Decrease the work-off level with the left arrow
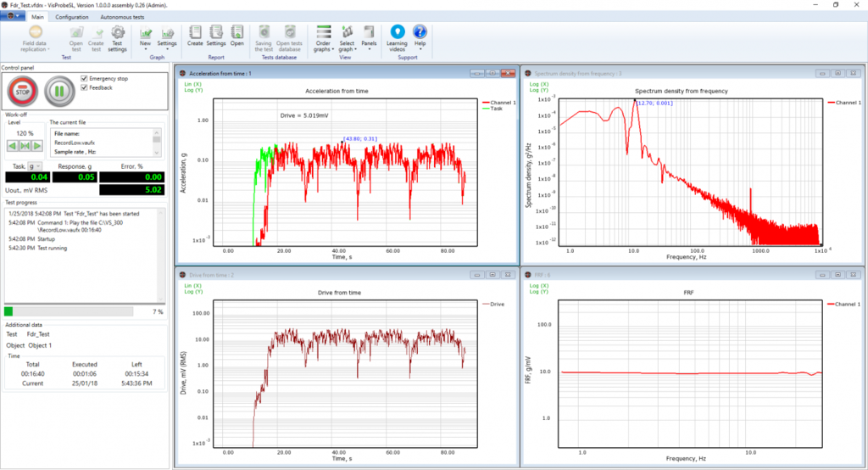Screen dimensions: 868x470 pyautogui.click(x=13, y=146)
